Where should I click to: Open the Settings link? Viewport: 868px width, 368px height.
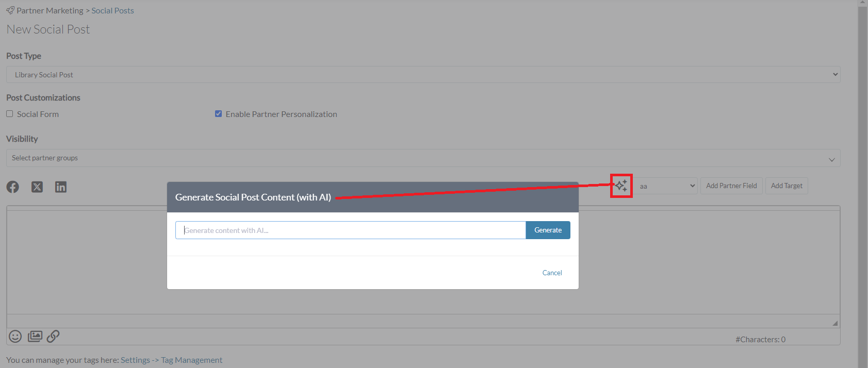(135, 360)
